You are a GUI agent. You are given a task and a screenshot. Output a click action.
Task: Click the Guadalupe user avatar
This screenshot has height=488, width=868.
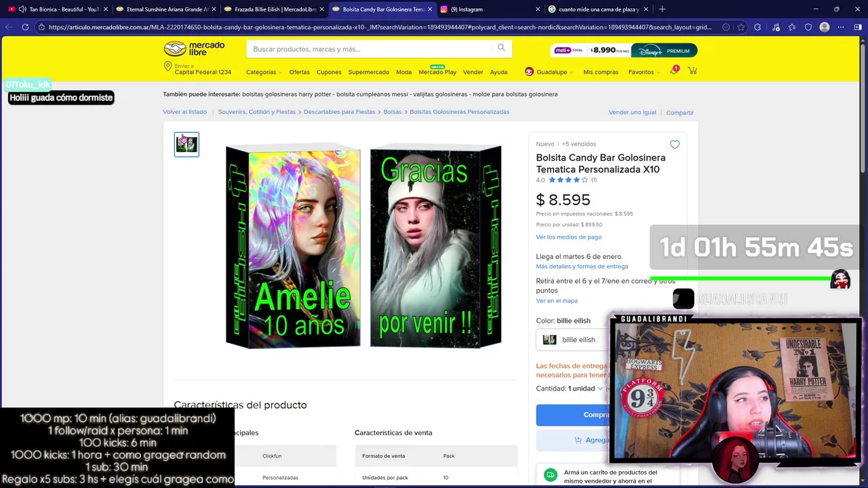(x=529, y=72)
